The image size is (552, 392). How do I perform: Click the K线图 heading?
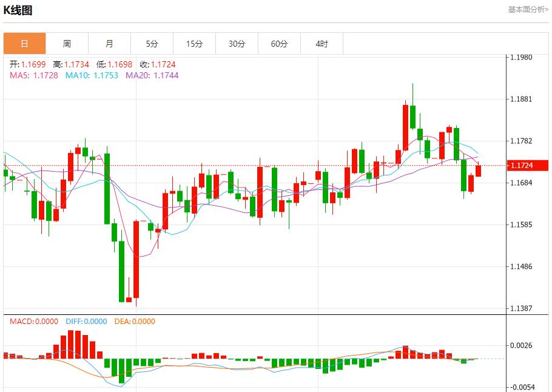18,10
